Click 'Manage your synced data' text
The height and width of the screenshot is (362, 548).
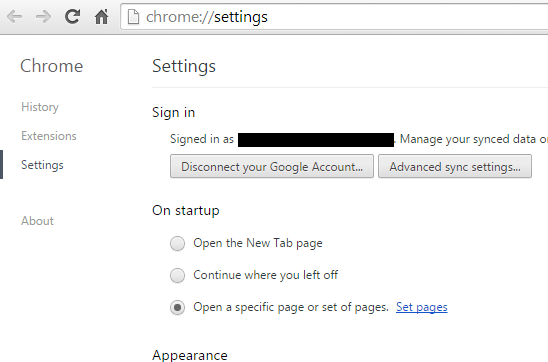(x=468, y=139)
